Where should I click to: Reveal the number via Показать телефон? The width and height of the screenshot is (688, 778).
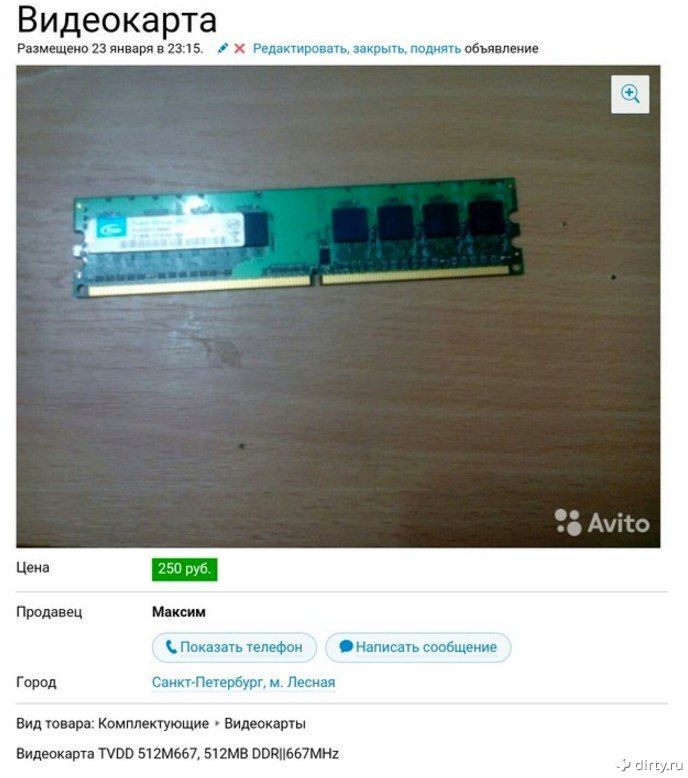point(234,647)
